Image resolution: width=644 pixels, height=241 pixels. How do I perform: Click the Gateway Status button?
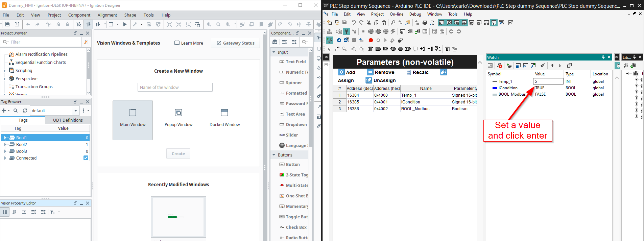point(235,43)
